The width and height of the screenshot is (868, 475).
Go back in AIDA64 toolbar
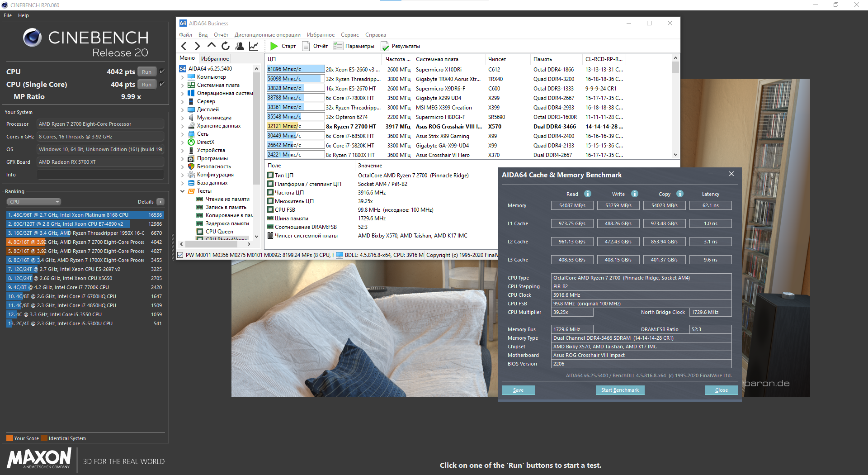click(x=184, y=46)
